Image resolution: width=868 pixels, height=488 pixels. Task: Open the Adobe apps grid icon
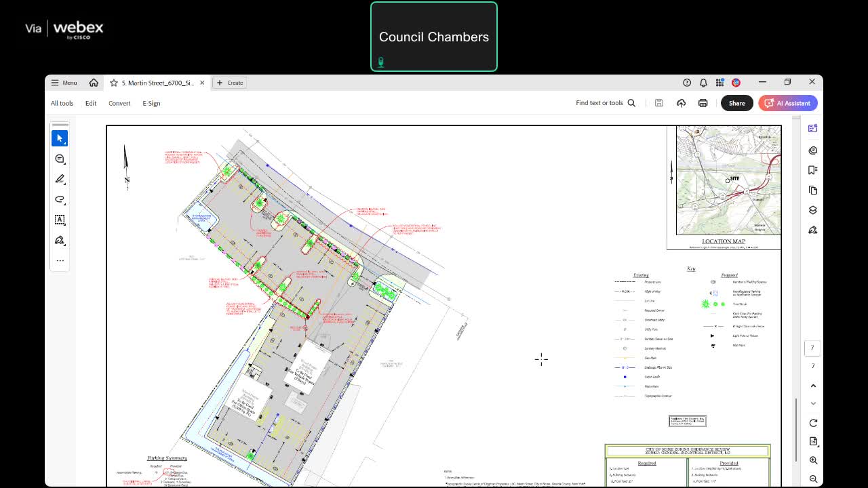[719, 83]
